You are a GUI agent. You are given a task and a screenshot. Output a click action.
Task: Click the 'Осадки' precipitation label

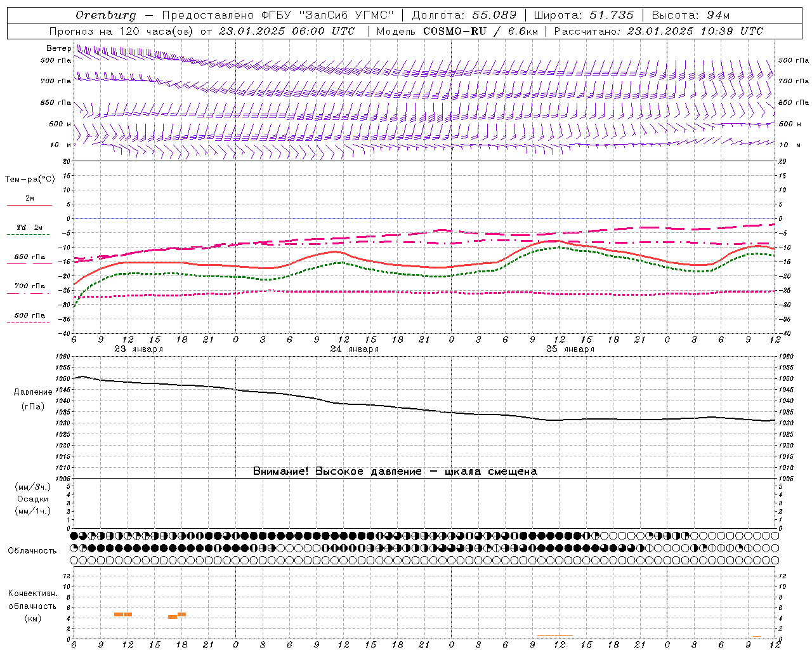[32, 499]
